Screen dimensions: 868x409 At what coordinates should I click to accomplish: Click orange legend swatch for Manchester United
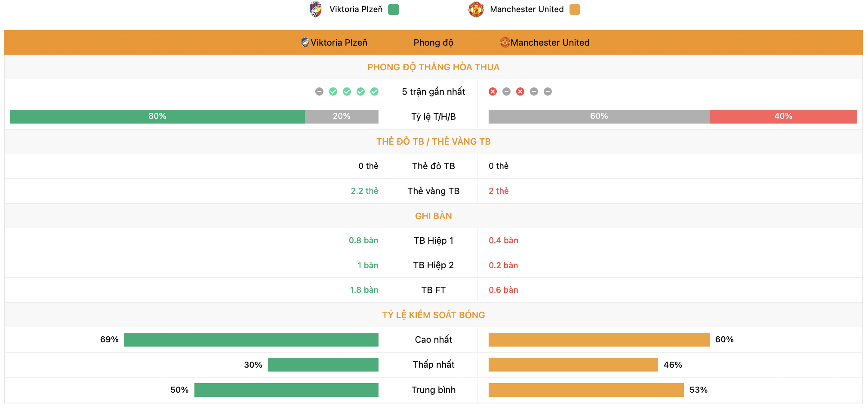point(575,9)
